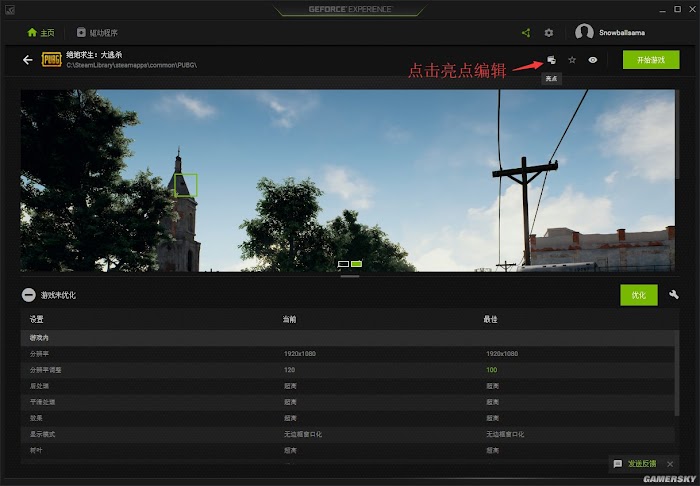The width and height of the screenshot is (700, 486).
Task: Click the PUBG game logo icon
Action: [x=51, y=59]
